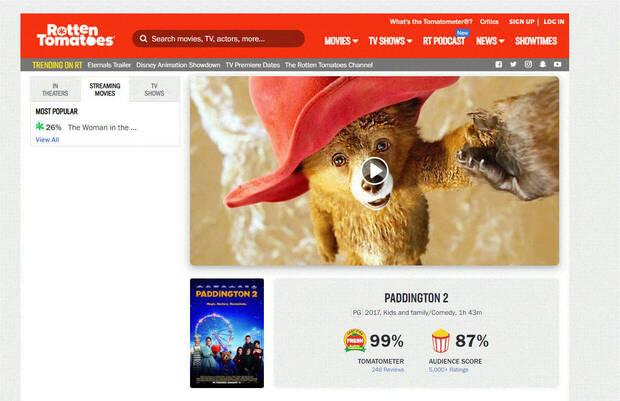
Task: Click the Certified Fresh badge icon
Action: (355, 340)
